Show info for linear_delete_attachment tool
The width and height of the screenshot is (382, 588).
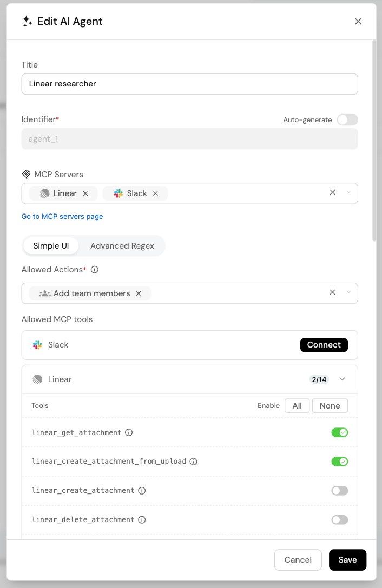tap(142, 520)
